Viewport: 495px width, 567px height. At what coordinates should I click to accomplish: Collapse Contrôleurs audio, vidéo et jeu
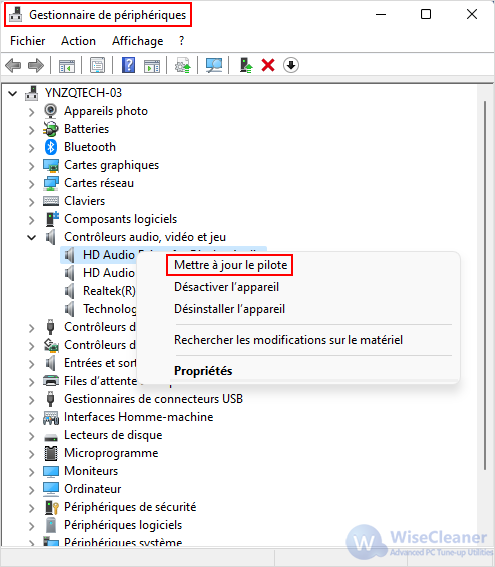click(31, 238)
